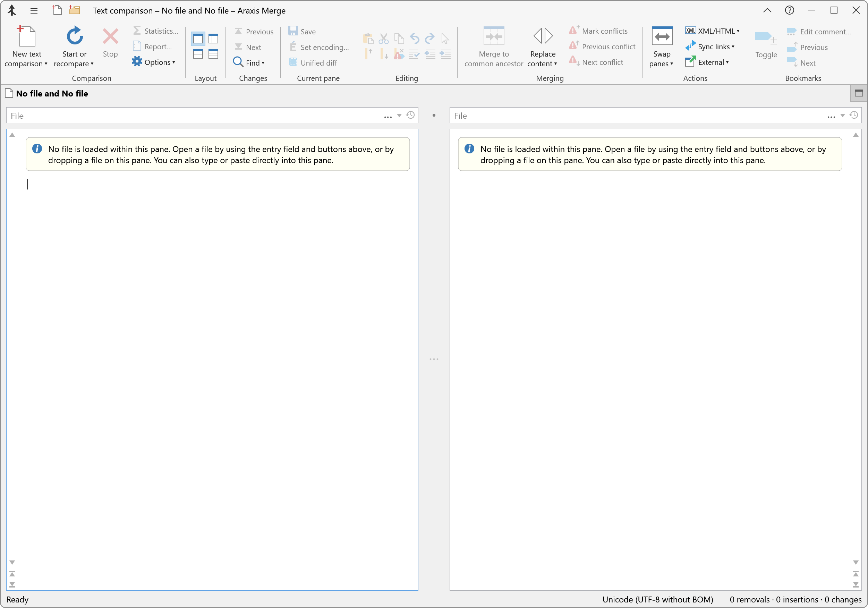
Task: Open Find in the current pane
Action: (249, 62)
